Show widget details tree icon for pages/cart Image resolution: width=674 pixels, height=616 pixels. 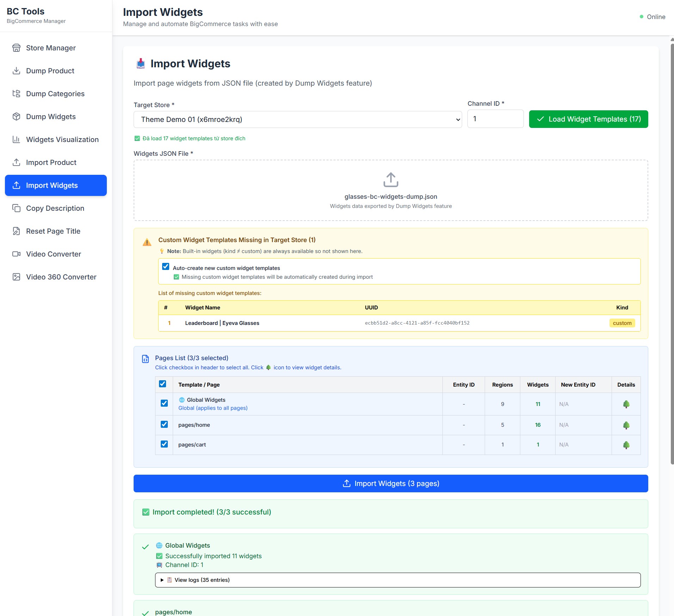pos(626,445)
